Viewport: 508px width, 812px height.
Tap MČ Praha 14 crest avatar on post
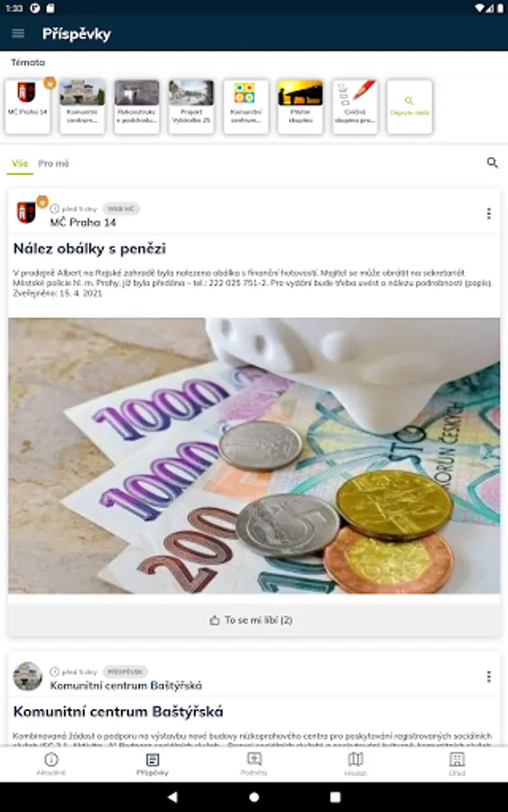(26, 212)
